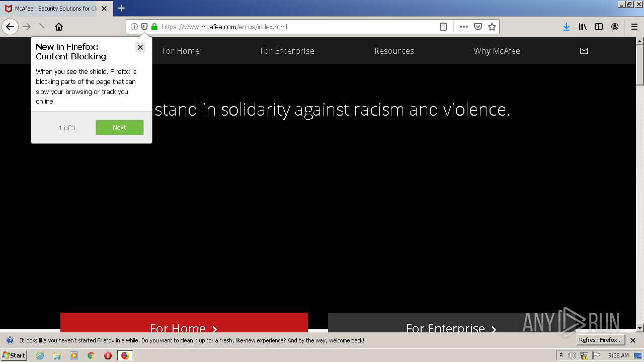
Task: Open Windows Explorer folder in taskbar
Action: (x=57, y=355)
